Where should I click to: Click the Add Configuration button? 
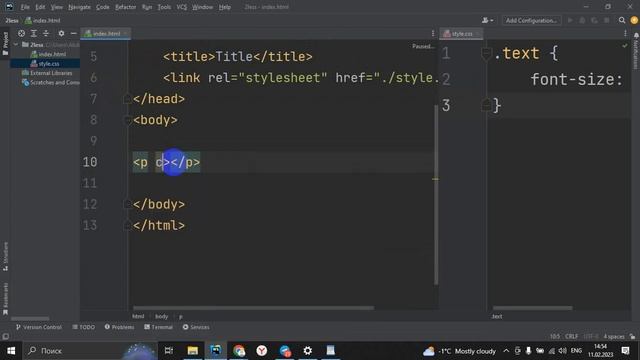[x=531, y=20]
